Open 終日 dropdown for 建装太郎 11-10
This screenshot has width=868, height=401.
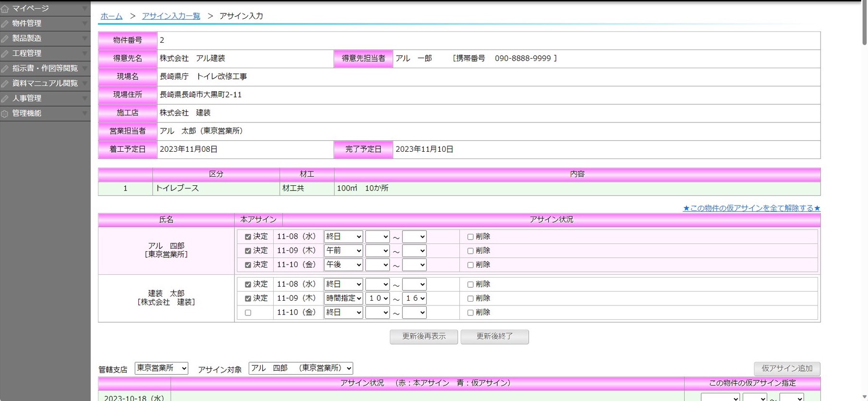point(343,312)
